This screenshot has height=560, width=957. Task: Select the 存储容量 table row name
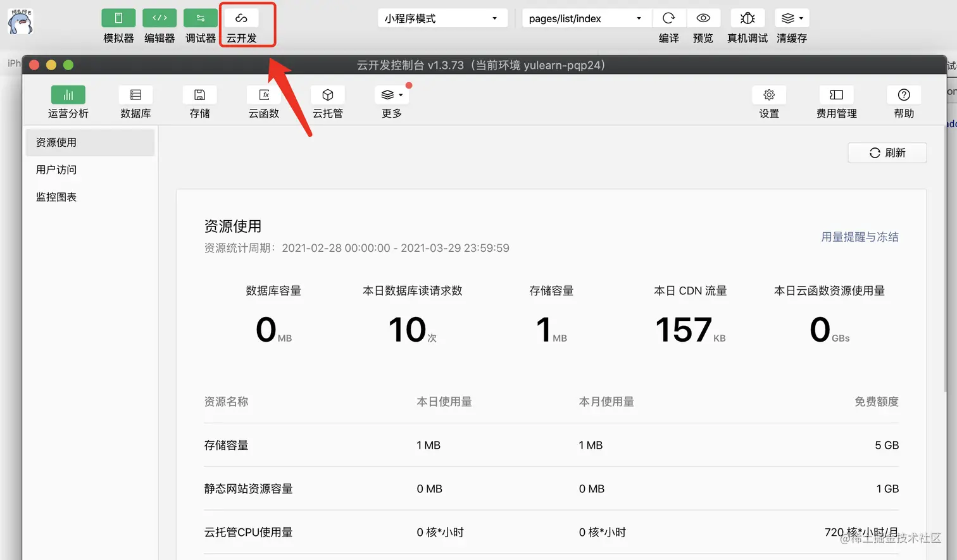(226, 445)
